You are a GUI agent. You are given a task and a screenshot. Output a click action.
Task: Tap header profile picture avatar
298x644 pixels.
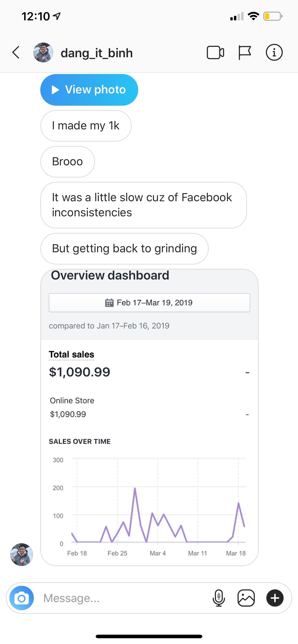(x=43, y=52)
